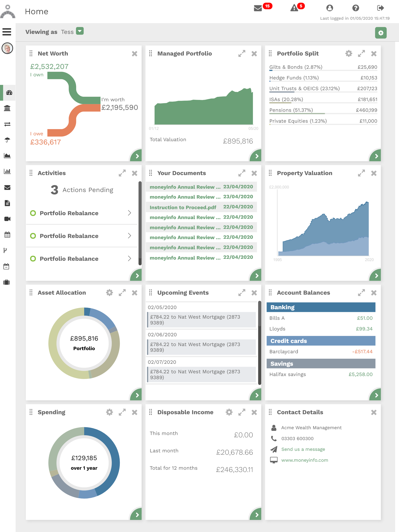
Task: Open Instruction to Proceed.pdf document
Action: [201, 207]
